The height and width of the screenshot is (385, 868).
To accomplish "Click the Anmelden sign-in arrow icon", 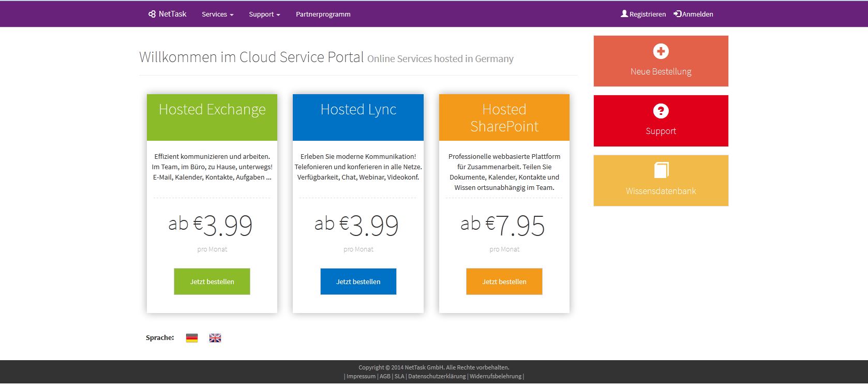I will pos(678,14).
